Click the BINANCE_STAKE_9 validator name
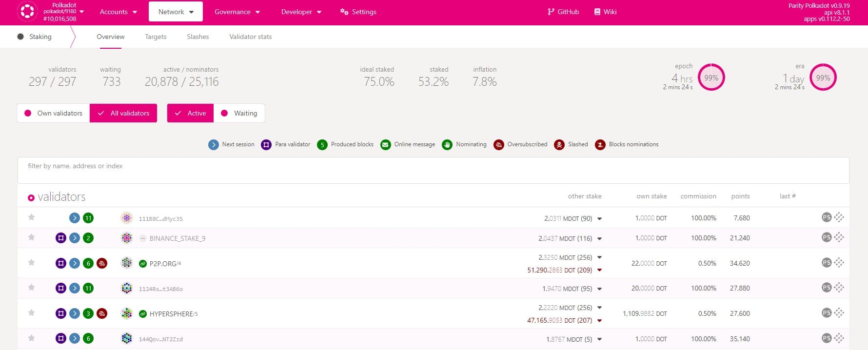868x350 pixels. (178, 238)
